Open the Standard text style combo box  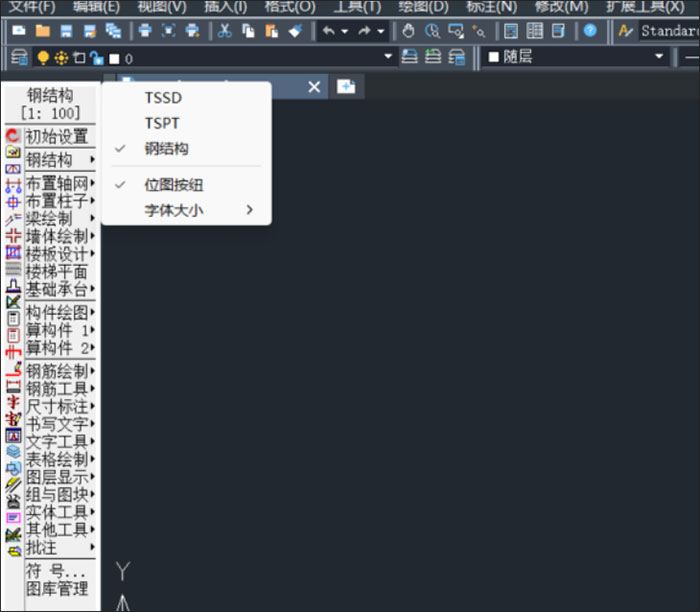[669, 31]
